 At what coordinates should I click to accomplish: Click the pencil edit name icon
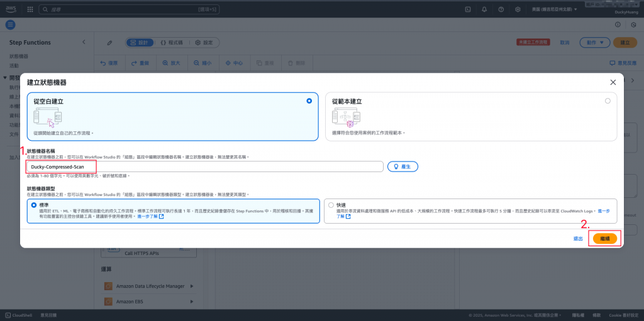(109, 43)
